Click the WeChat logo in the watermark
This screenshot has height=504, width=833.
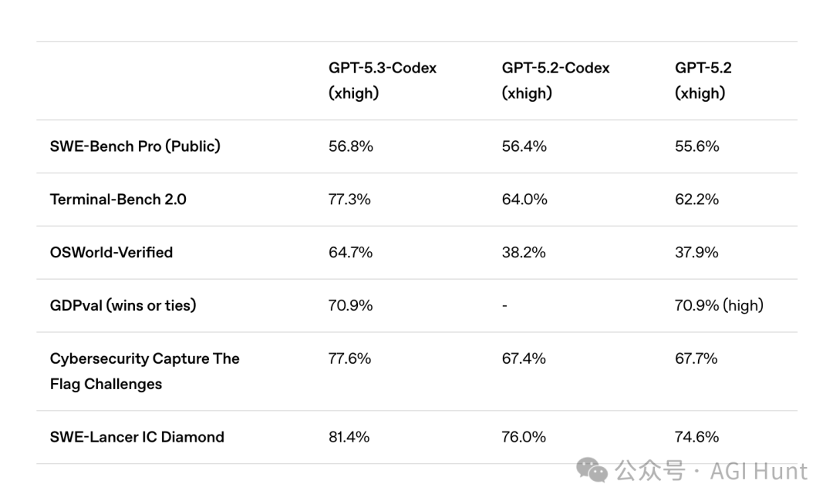point(592,470)
